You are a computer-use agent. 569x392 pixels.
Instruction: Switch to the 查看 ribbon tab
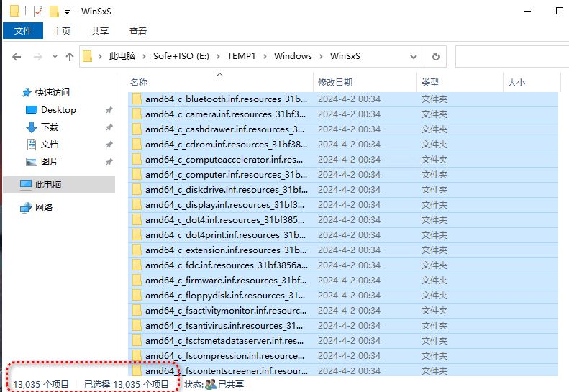point(137,31)
